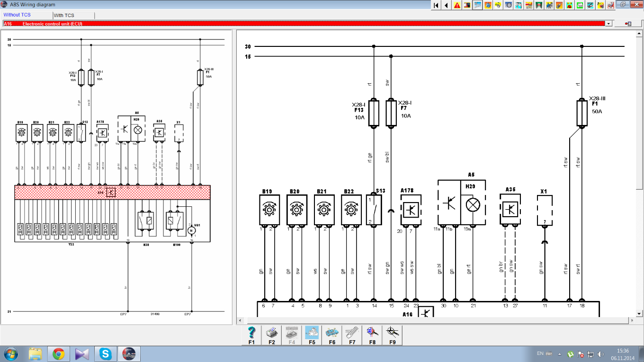Click the F1 help question mark button
This screenshot has width=644, height=362.
[251, 336]
